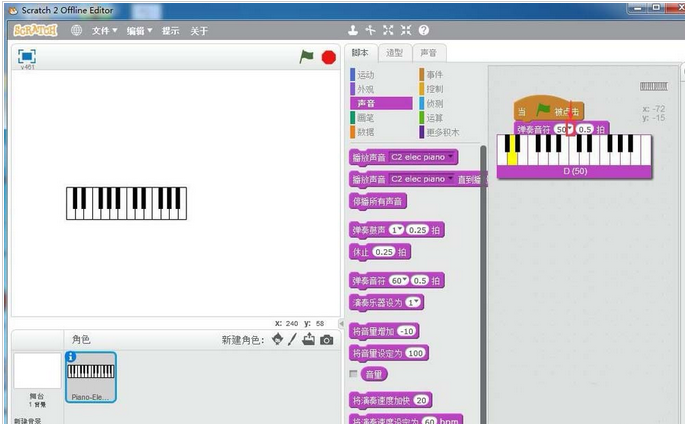This screenshot has height=424, width=685.
Task: Open sprite info with blue i icon
Action: (71, 357)
